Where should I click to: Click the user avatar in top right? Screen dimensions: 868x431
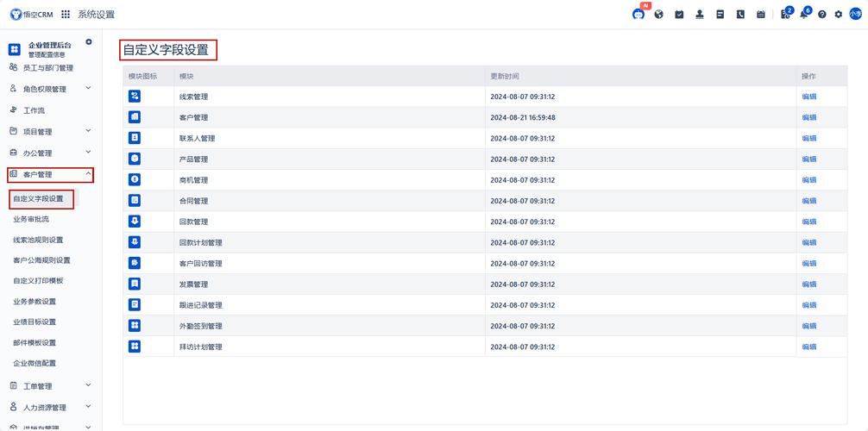(x=856, y=15)
